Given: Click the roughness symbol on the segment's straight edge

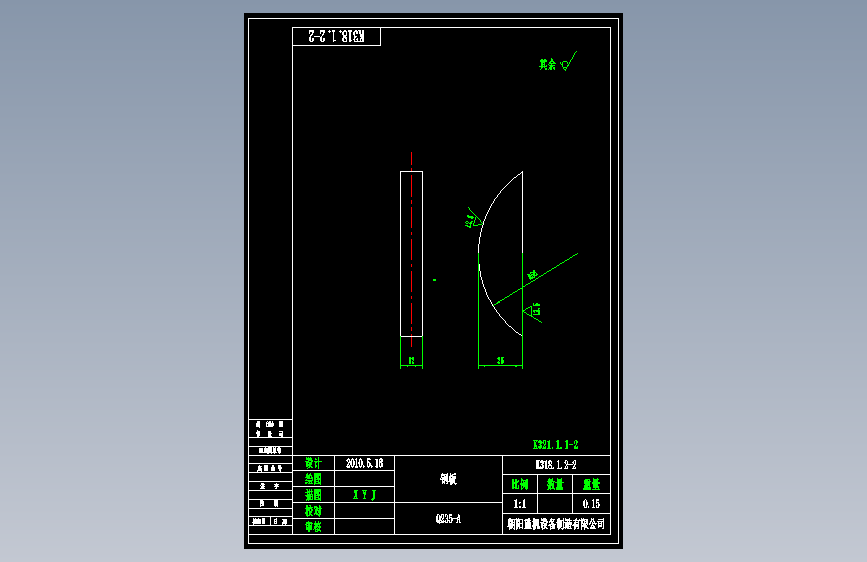Looking at the screenshot, I should tap(533, 312).
